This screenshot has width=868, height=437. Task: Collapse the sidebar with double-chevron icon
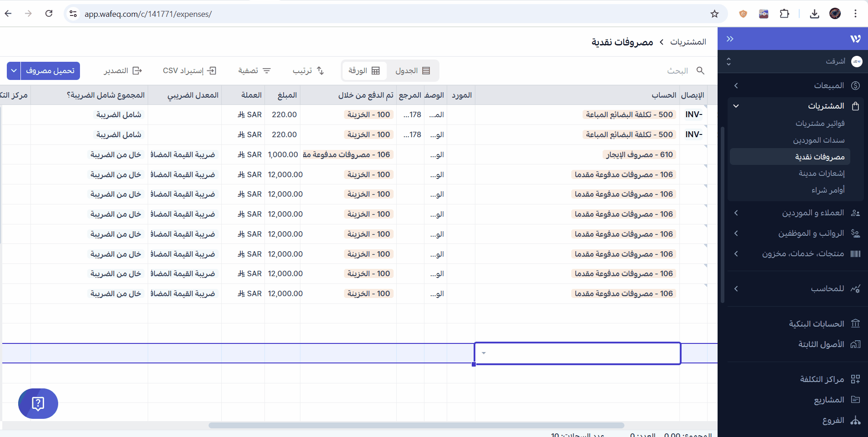tap(730, 39)
